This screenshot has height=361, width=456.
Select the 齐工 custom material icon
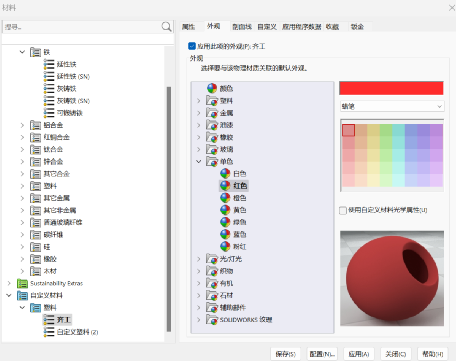pyautogui.click(x=49, y=320)
